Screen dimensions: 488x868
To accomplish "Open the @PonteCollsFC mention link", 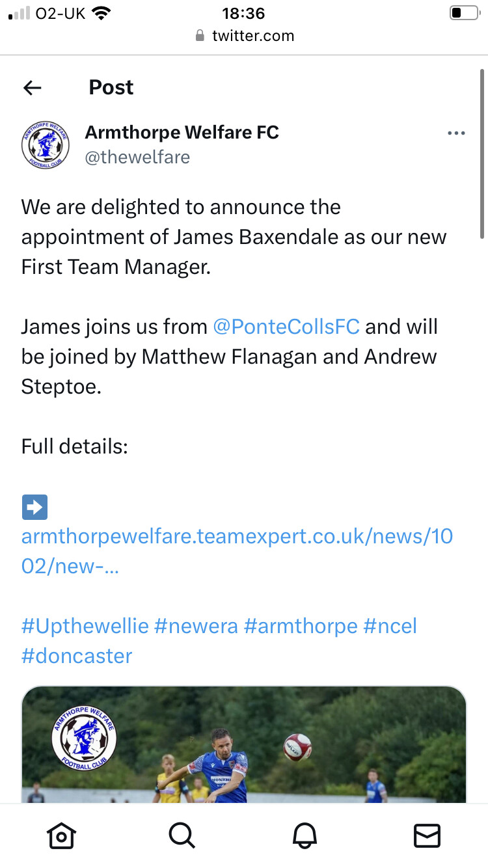I will click(286, 327).
